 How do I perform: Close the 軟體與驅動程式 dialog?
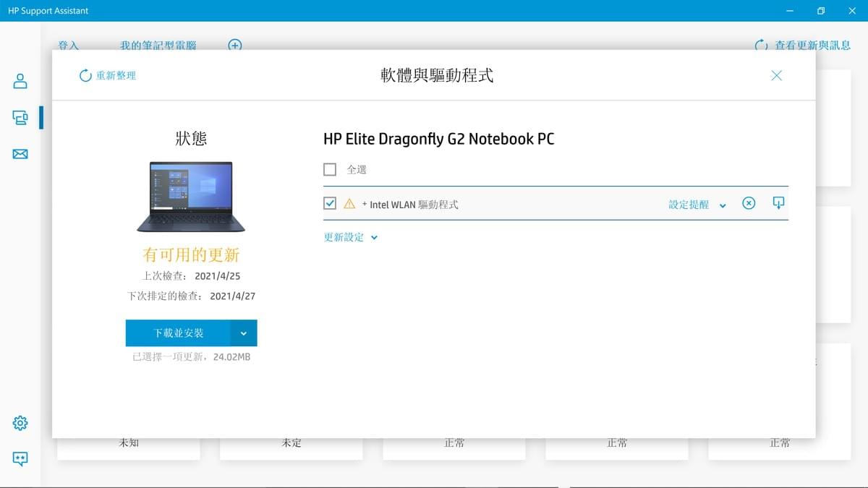[776, 75]
